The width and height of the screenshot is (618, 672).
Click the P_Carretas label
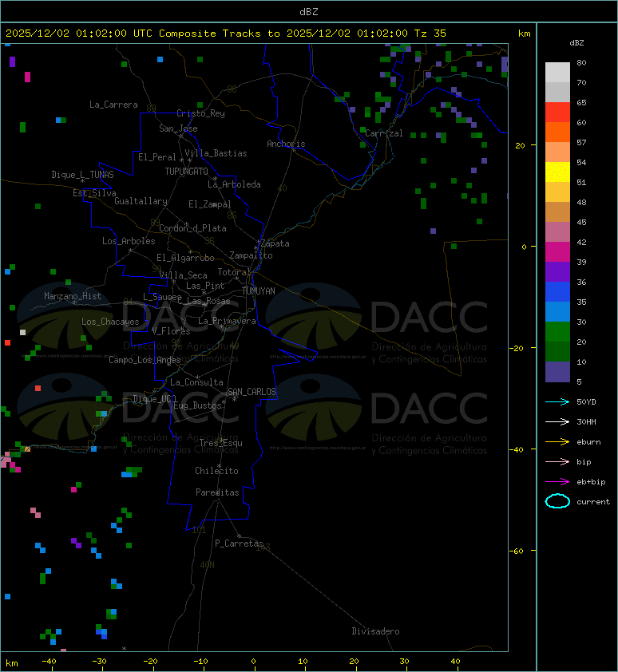[239, 544]
